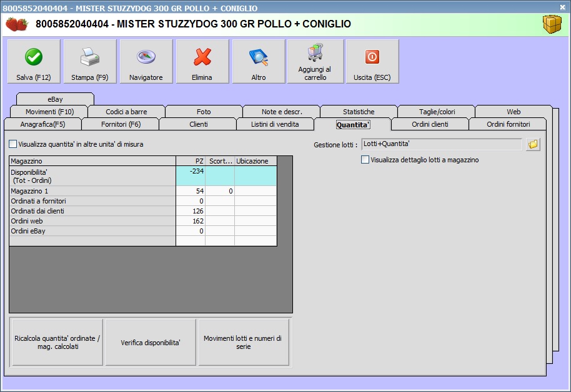Select the Ordini web row label
This screenshot has height=392, width=571.
coord(92,221)
